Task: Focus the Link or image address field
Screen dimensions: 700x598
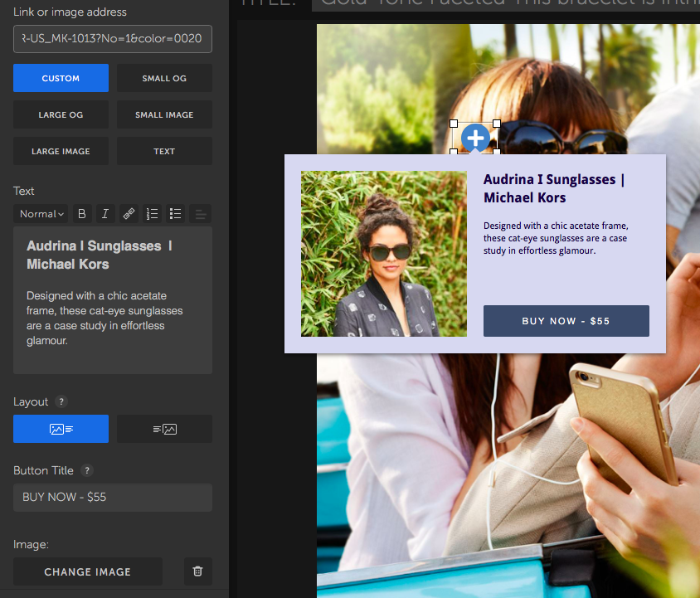Action: (113, 39)
